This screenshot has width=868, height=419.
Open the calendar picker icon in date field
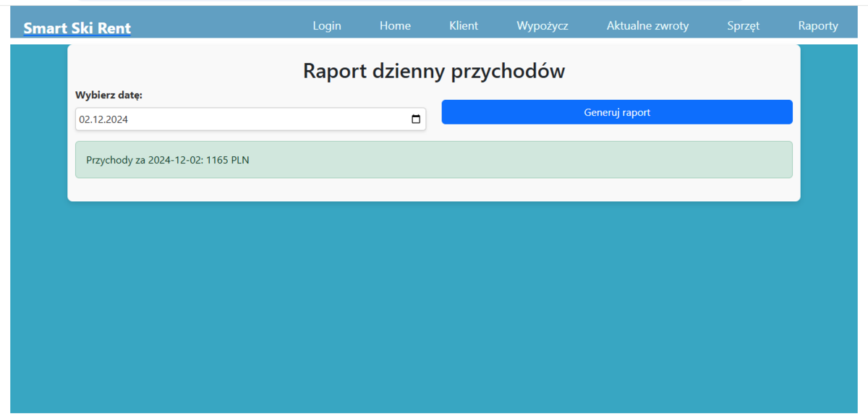pos(416,119)
